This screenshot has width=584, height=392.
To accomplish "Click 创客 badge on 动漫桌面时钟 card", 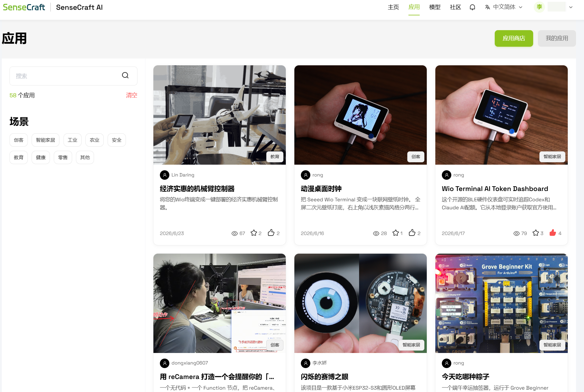I will click(416, 157).
